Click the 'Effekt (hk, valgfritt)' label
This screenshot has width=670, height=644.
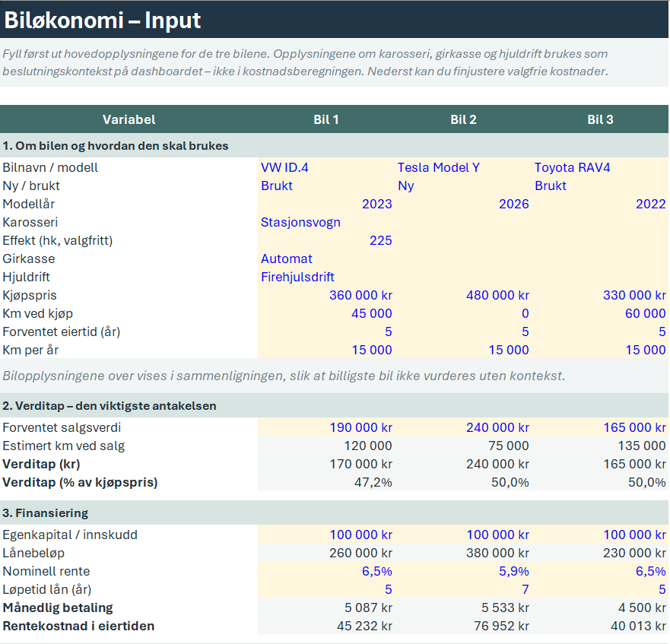(x=58, y=240)
